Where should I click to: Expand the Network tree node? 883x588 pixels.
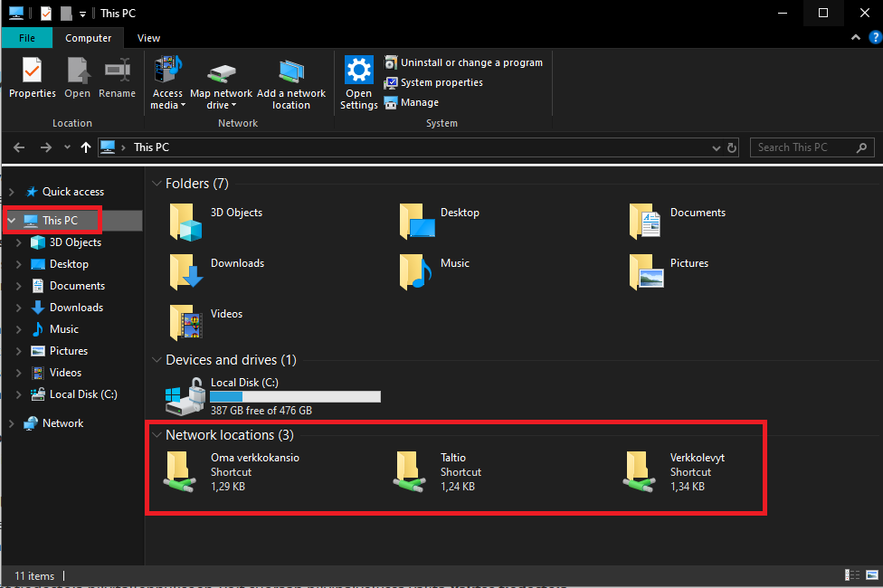click(12, 423)
